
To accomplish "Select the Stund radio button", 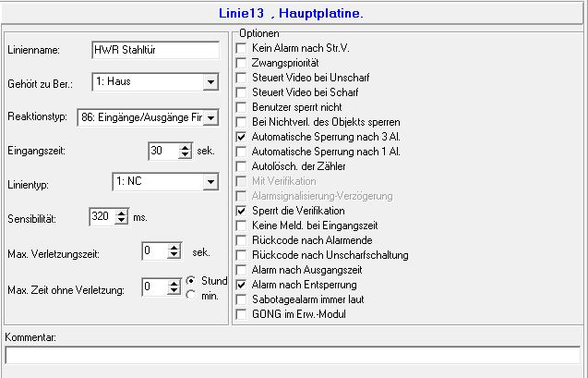I will [x=191, y=280].
